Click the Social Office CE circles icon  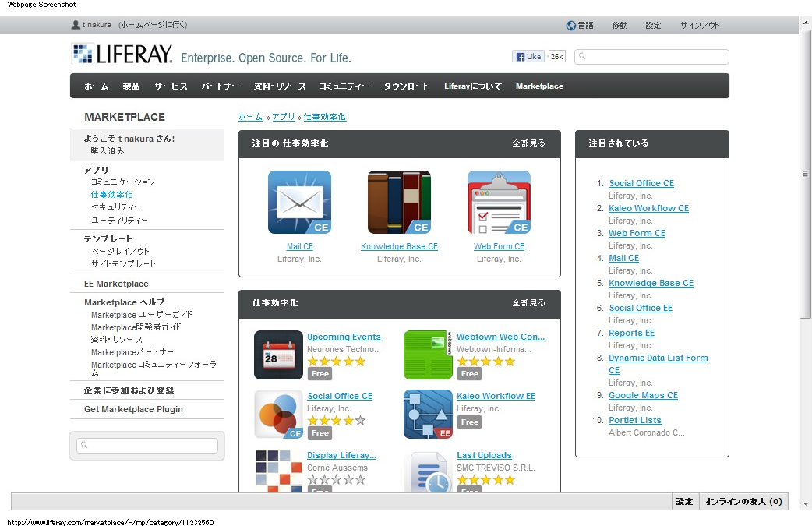[279, 414]
